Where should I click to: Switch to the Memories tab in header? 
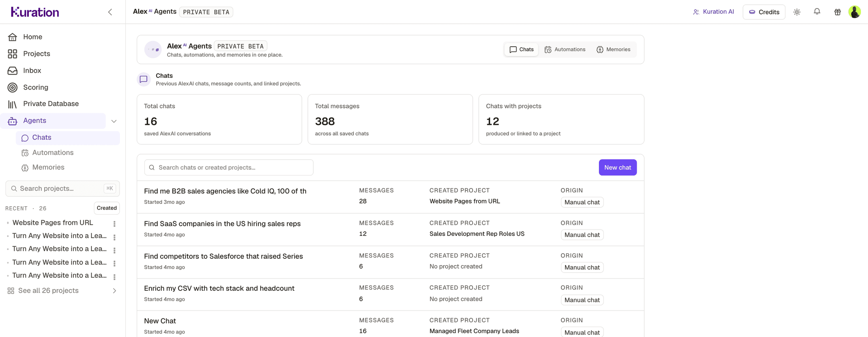click(x=614, y=49)
